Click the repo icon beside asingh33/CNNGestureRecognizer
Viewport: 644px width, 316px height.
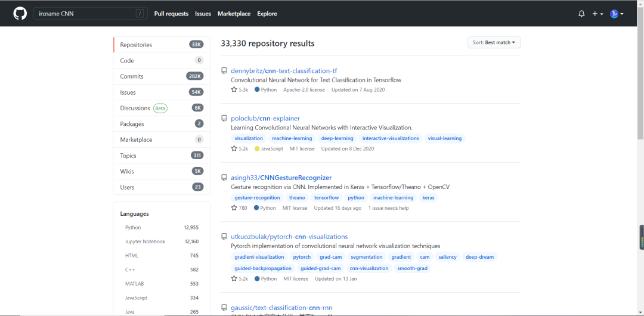click(x=224, y=178)
